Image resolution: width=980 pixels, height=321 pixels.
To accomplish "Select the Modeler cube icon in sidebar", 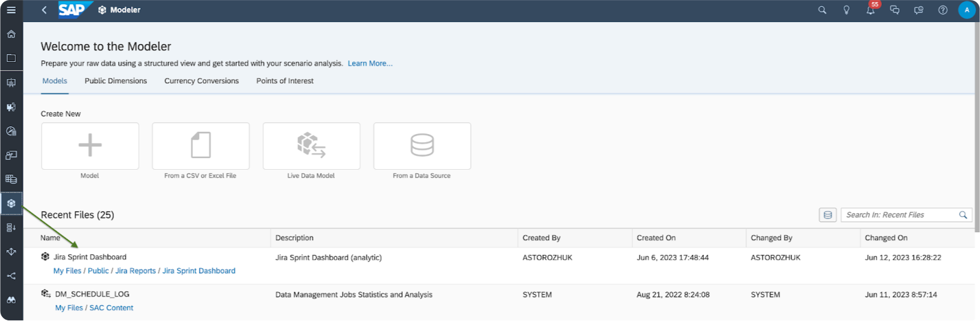I will point(11,203).
